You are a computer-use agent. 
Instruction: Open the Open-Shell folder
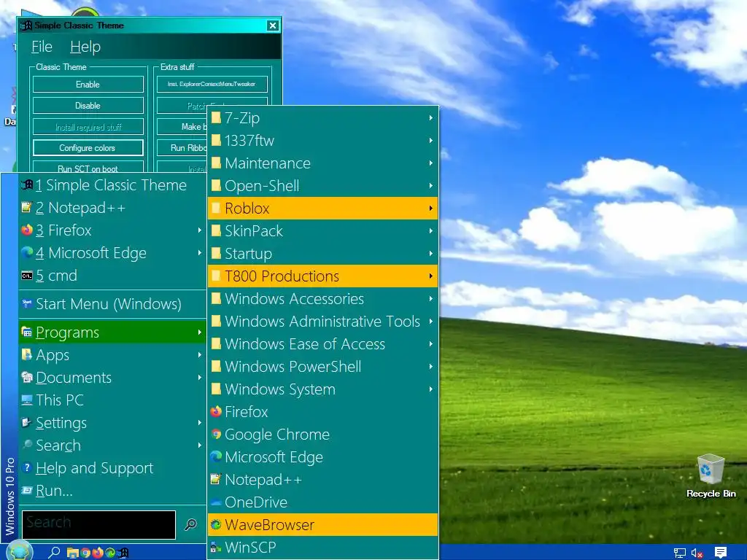[323, 186]
